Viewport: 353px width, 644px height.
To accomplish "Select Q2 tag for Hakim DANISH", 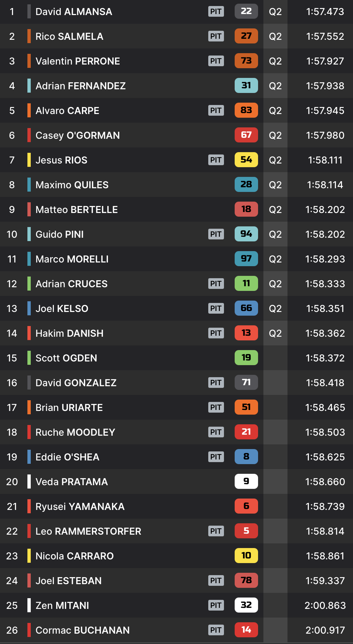I will click(x=275, y=333).
